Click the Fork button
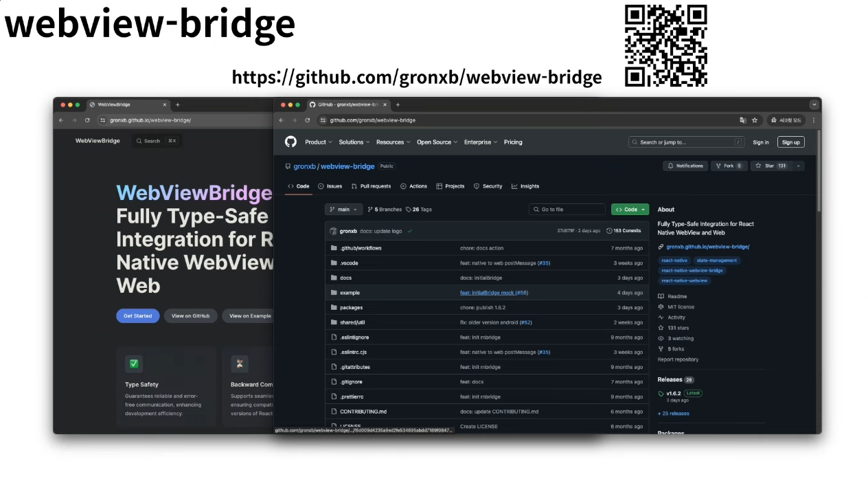The image size is (868, 481). 729,166
